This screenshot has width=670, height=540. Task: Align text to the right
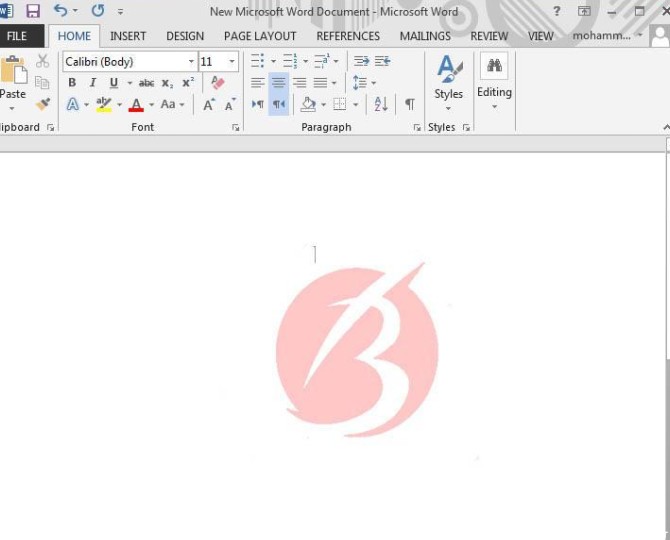pos(300,82)
